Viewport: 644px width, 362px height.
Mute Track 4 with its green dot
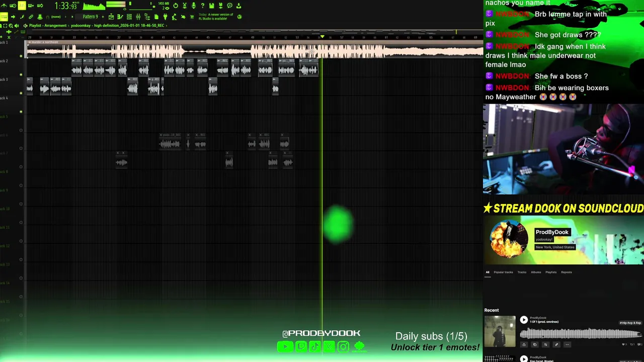click(x=21, y=112)
